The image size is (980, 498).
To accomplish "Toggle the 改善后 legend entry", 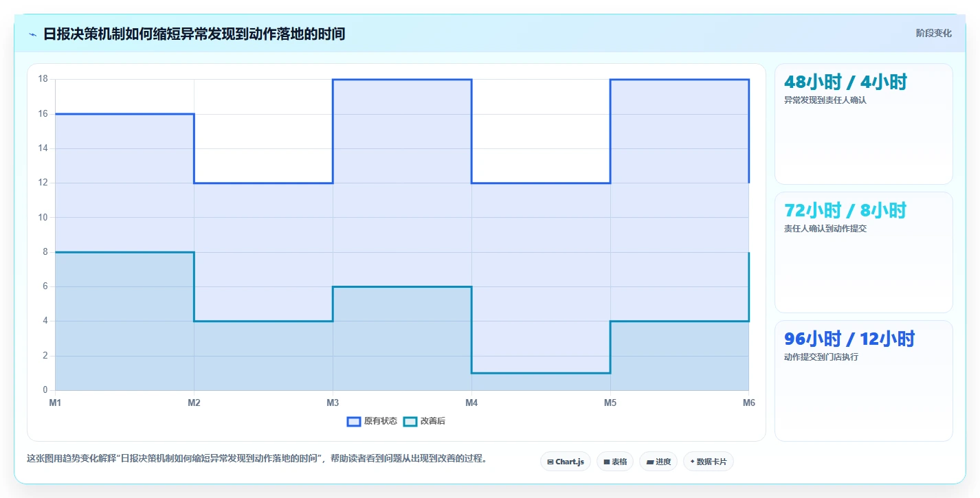I will pyautogui.click(x=424, y=421).
